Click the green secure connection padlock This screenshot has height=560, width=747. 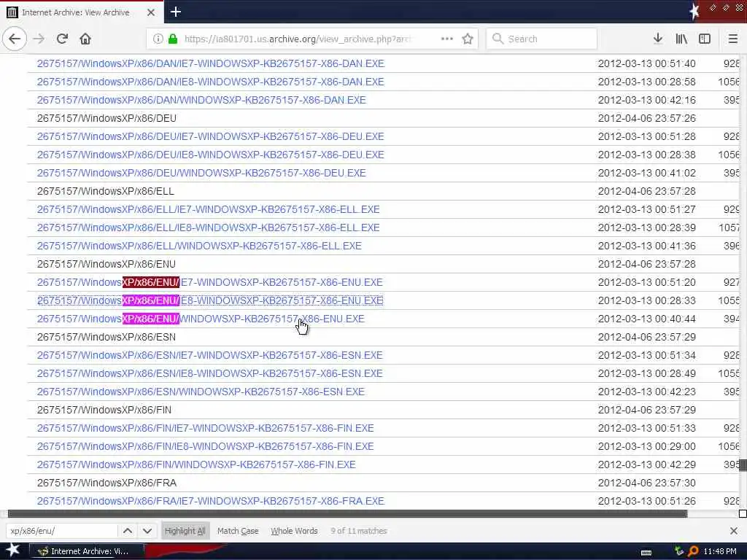point(173,39)
